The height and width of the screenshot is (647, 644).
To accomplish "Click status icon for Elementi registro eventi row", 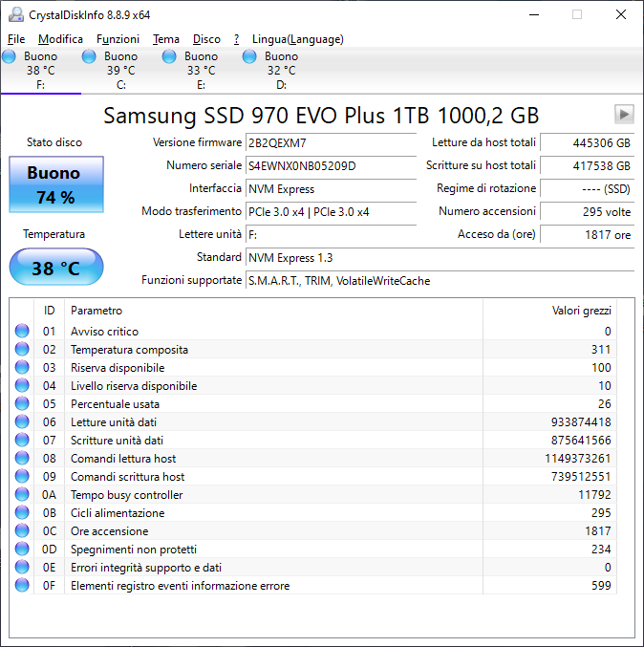I will point(22,585).
